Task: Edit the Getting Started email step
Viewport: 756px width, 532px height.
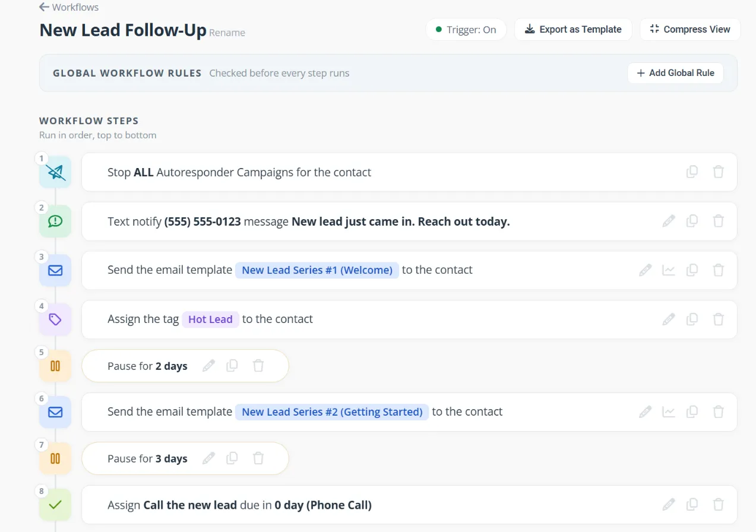Action: pyautogui.click(x=646, y=411)
